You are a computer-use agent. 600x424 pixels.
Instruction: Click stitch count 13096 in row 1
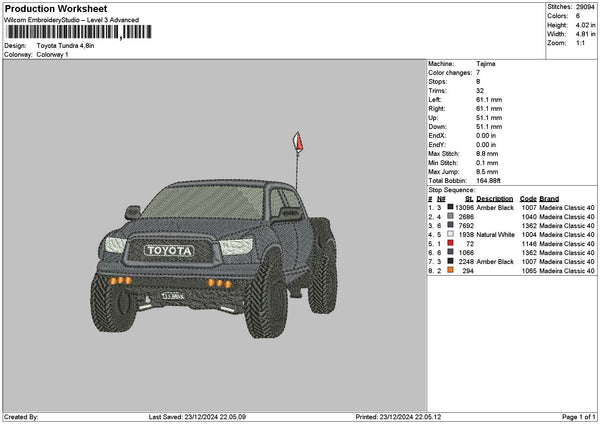coord(465,208)
